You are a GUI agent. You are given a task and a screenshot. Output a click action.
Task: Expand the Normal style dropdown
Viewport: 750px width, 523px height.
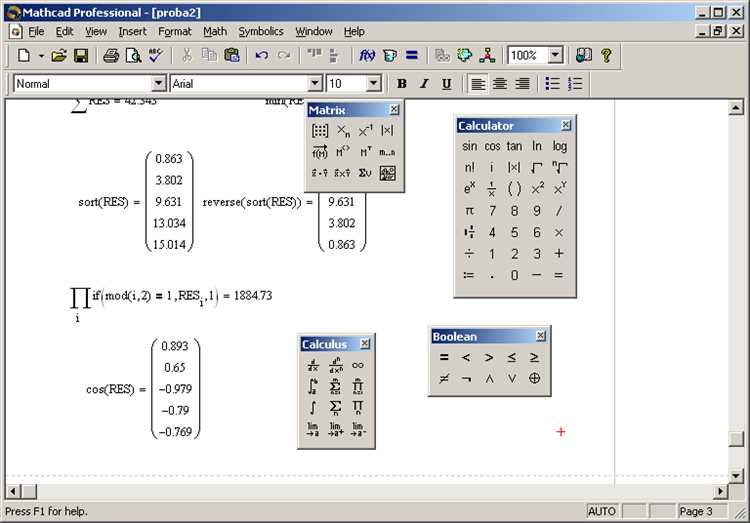tap(158, 84)
